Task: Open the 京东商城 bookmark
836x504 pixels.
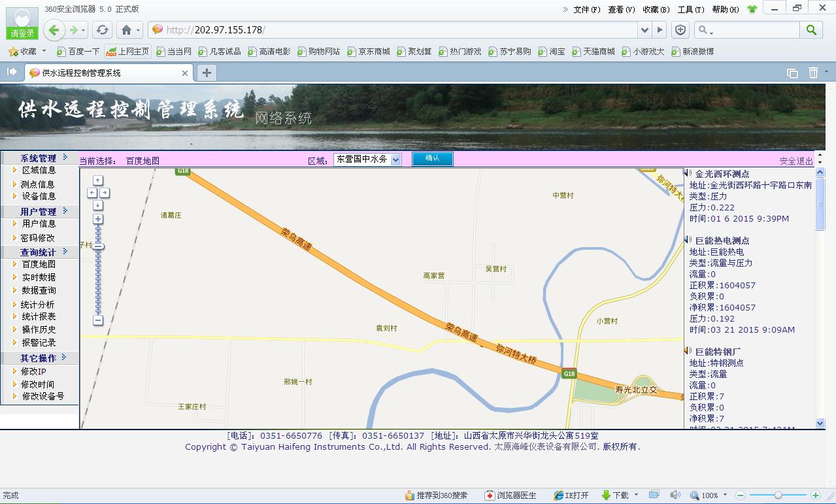Action: 369,51
